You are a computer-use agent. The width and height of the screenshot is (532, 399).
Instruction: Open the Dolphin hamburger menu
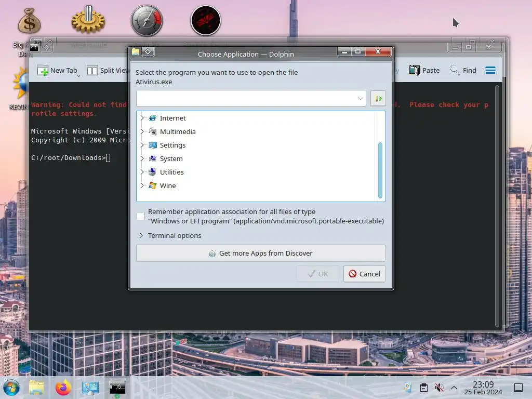click(490, 70)
